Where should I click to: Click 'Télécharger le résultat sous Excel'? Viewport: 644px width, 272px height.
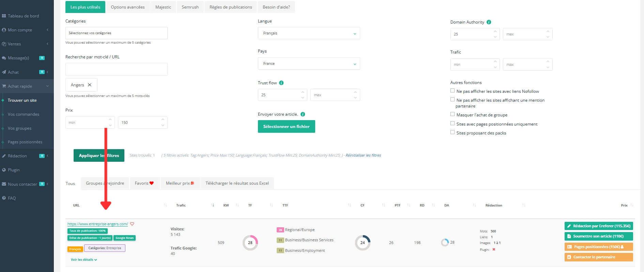pyautogui.click(x=237, y=183)
